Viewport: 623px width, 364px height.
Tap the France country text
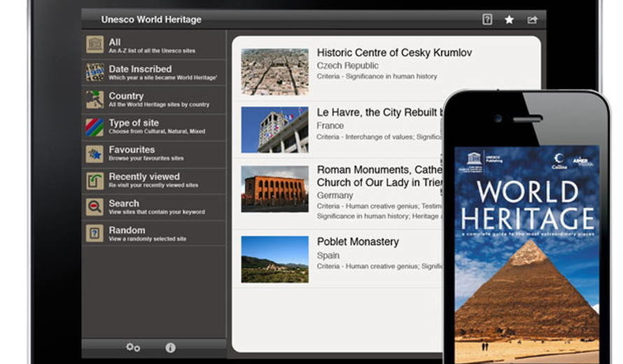[330, 125]
